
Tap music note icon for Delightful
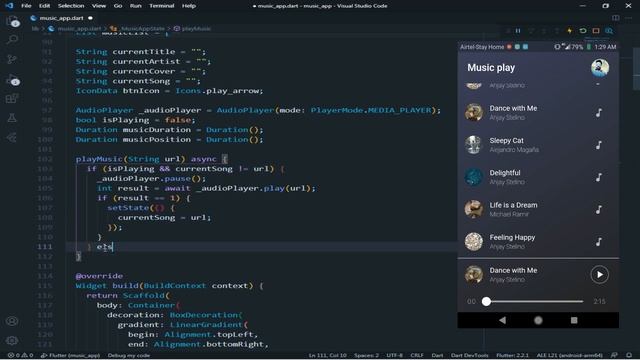click(599, 177)
